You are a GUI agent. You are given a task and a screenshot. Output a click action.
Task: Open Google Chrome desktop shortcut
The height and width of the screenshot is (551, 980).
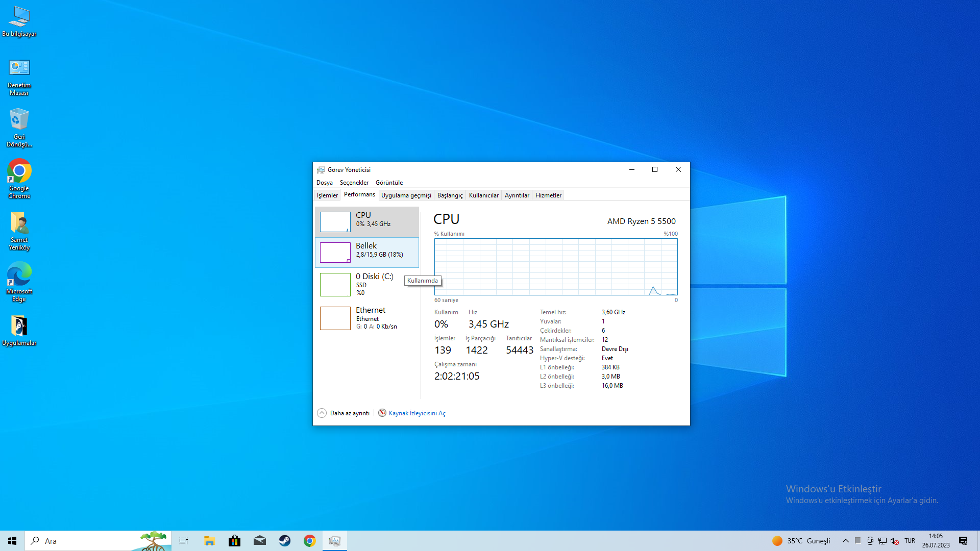pos(19,179)
